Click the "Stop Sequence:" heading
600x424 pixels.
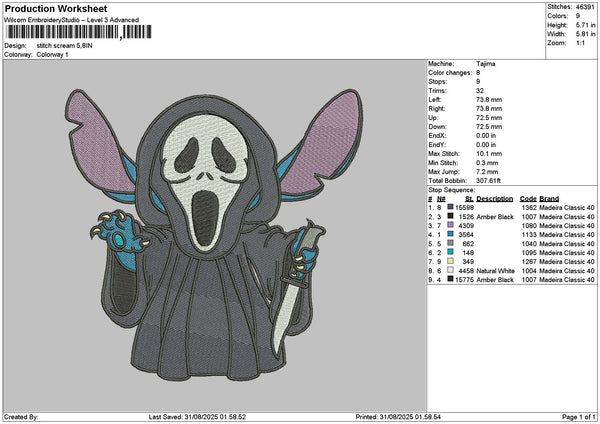[x=452, y=190]
